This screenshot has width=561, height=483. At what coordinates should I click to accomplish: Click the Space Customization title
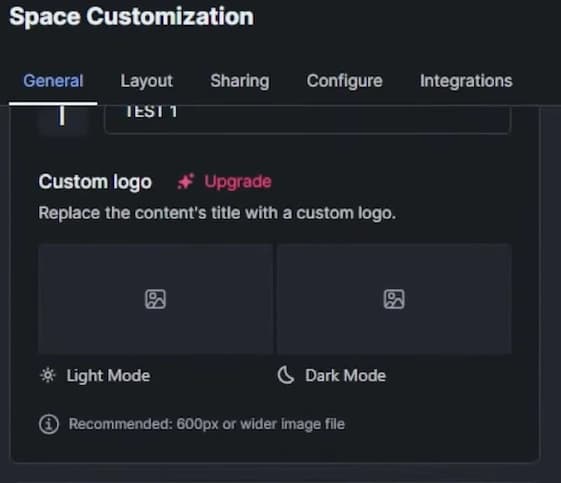pos(131,16)
